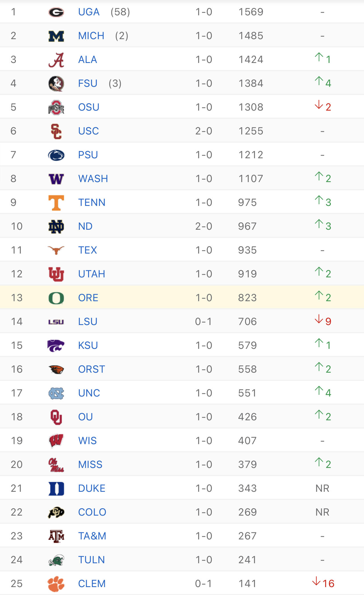364x595 pixels.
Task: Go to the TENN team link
Action: pyautogui.click(x=92, y=202)
